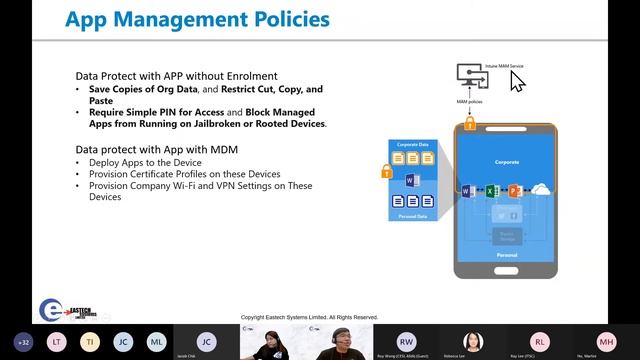The width and height of the screenshot is (640, 360).
Task: Click the Eastech Systems logo
Action: click(68, 311)
